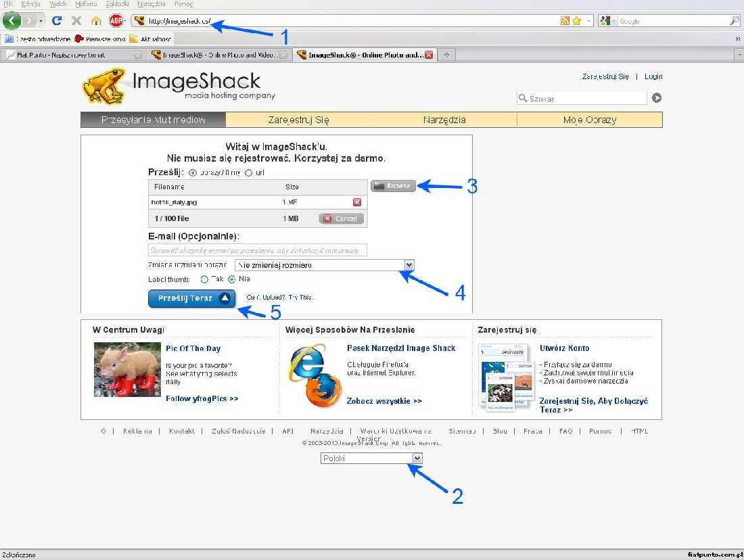Select the obrazy/filmy radio option
This screenshot has width=744, height=560.
click(x=193, y=172)
